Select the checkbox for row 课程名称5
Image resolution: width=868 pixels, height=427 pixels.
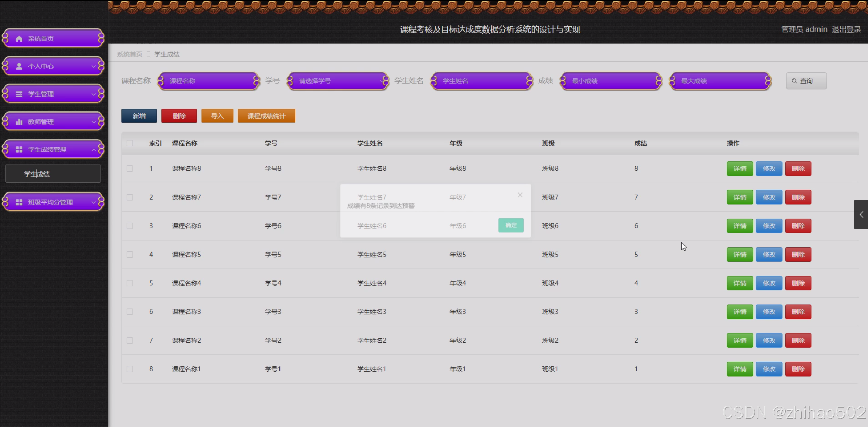(130, 255)
